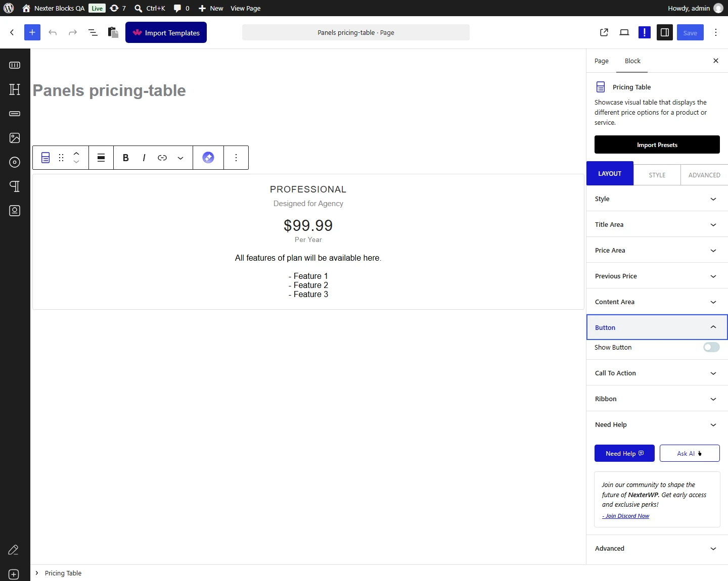This screenshot has height=581, width=728.
Task: Undo the last change
Action: tap(53, 32)
